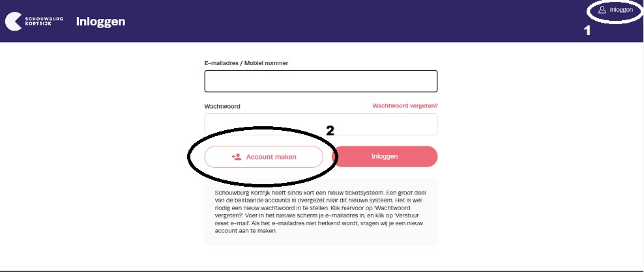Click the large Inloggen page heading
This screenshot has width=644, height=272.
(100, 21)
